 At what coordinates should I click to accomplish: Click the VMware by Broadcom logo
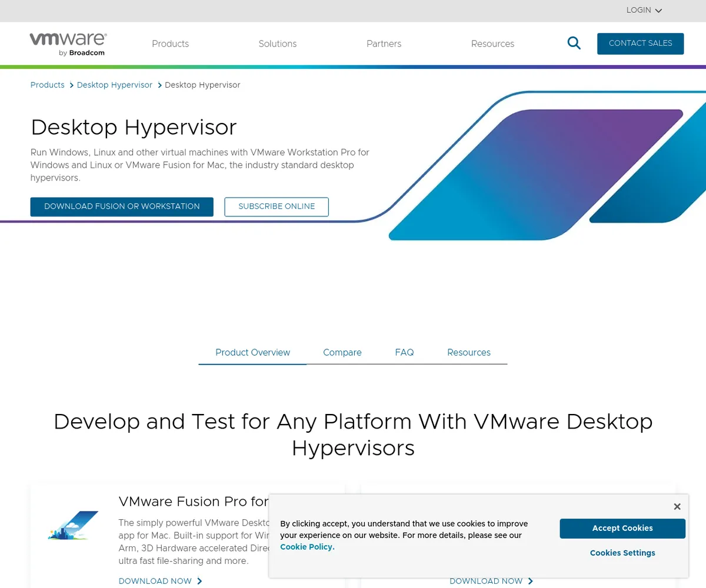(x=68, y=44)
